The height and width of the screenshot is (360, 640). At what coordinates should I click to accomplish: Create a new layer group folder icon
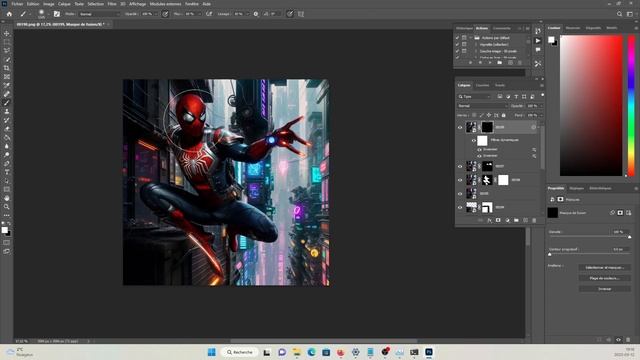(516, 220)
